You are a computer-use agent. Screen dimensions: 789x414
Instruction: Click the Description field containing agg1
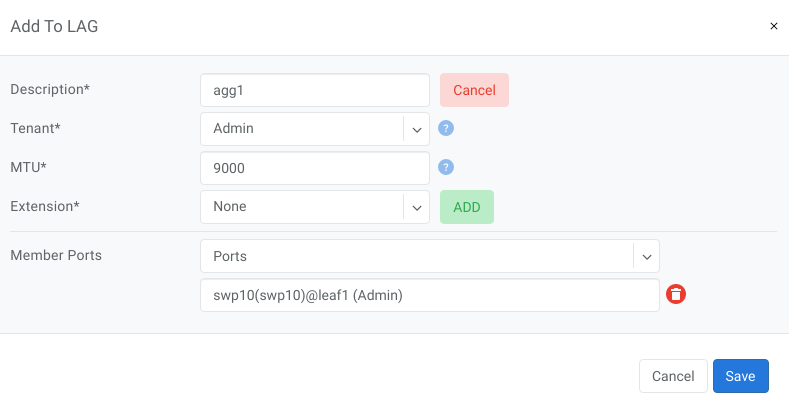[x=314, y=90]
